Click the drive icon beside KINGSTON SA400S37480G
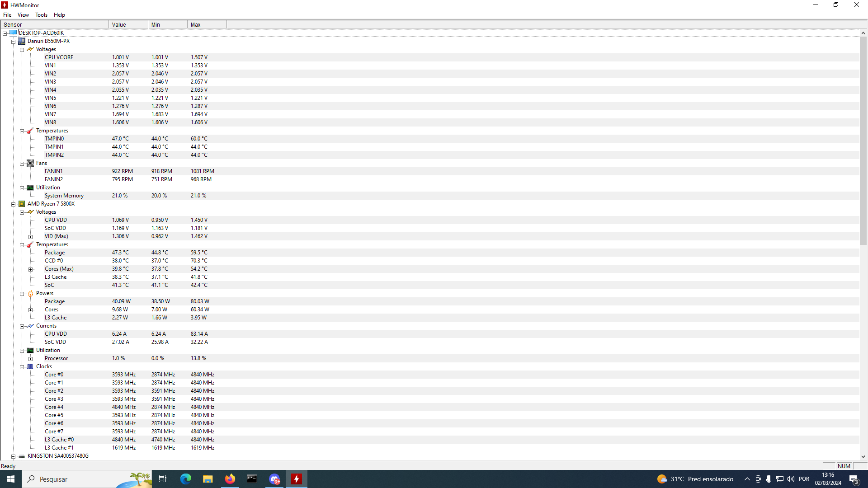Image resolution: width=868 pixels, height=488 pixels. (x=22, y=456)
